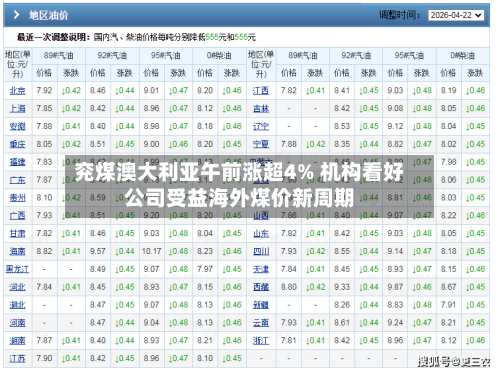Screen dimensions: 500x373
Task: Open the 北京 region link
Action: 18,91
